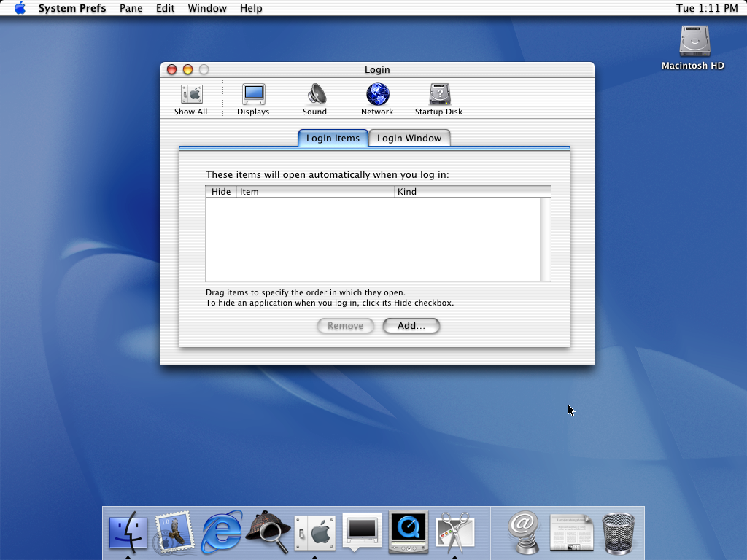This screenshot has height=560, width=747.
Task: Open the Network preference pane
Action: [377, 99]
